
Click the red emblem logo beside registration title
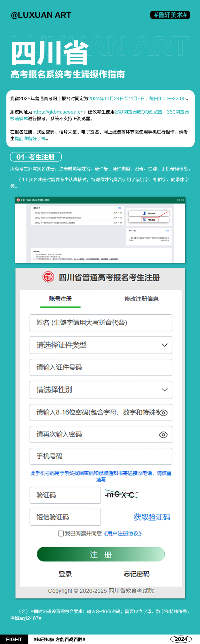click(x=48, y=277)
